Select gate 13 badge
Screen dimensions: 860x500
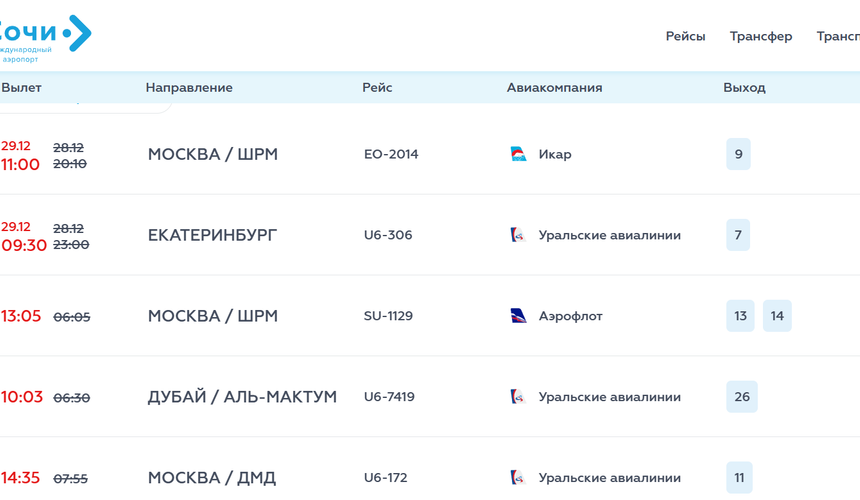(740, 316)
